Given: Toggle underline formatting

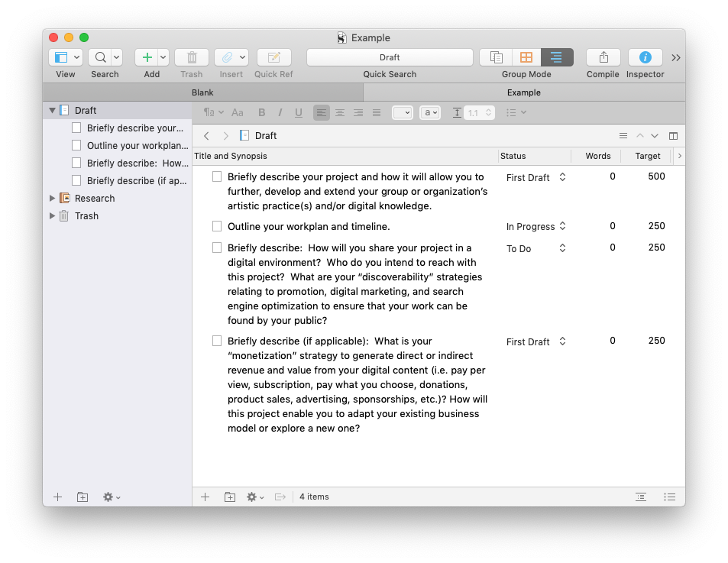Looking at the screenshot, I should coord(299,112).
